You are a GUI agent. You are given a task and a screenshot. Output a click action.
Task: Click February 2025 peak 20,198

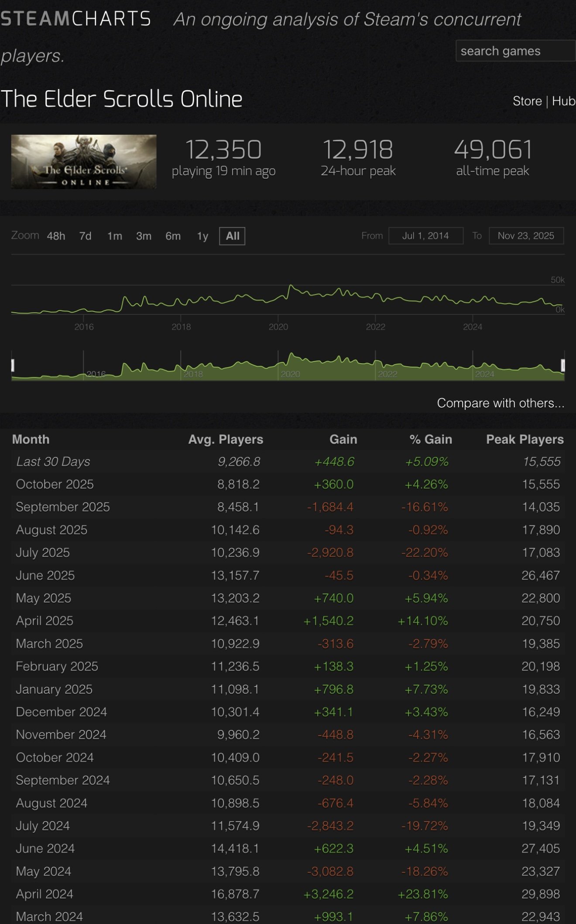tap(541, 666)
